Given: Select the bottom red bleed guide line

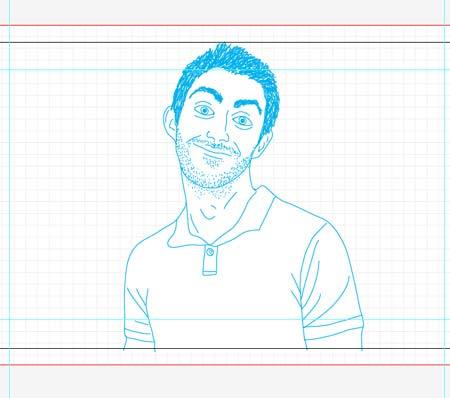Looking at the screenshot, I should [x=225, y=365].
